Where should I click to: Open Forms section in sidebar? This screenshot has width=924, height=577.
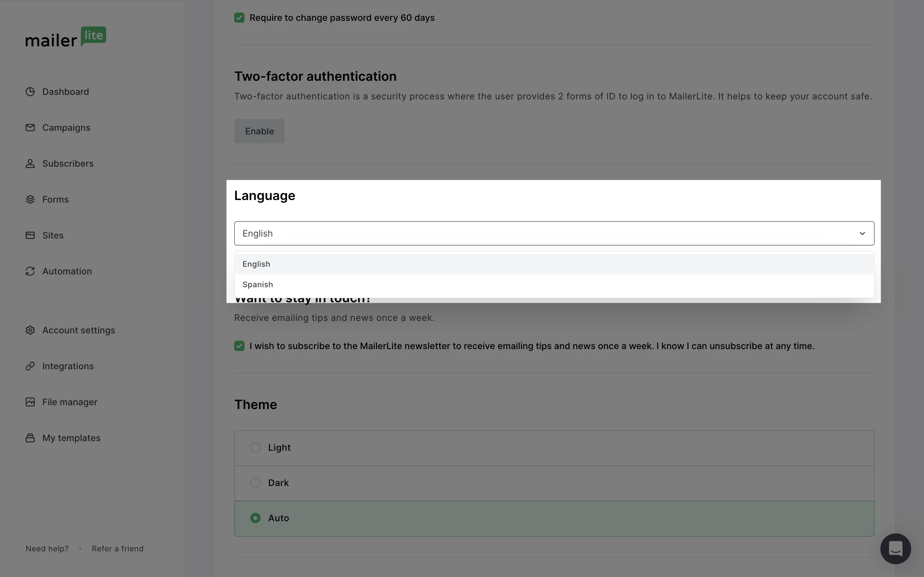coord(55,199)
